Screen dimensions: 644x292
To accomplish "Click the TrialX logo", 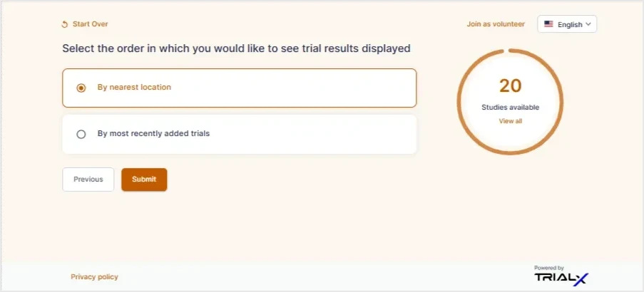I will pyautogui.click(x=562, y=278).
